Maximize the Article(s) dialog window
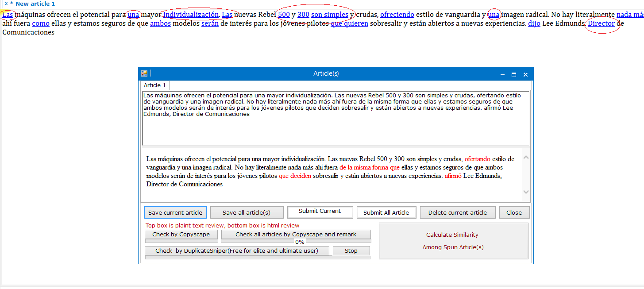This screenshot has width=644, height=289. coord(513,75)
